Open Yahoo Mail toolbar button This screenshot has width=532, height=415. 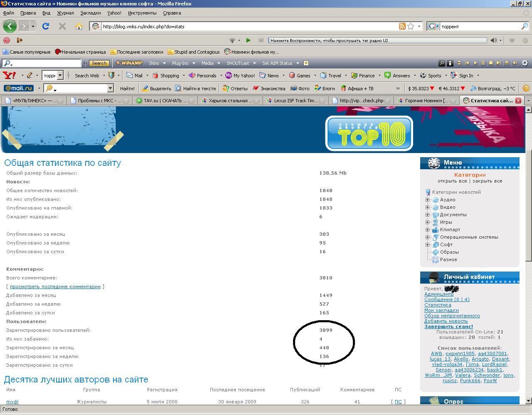(135, 75)
